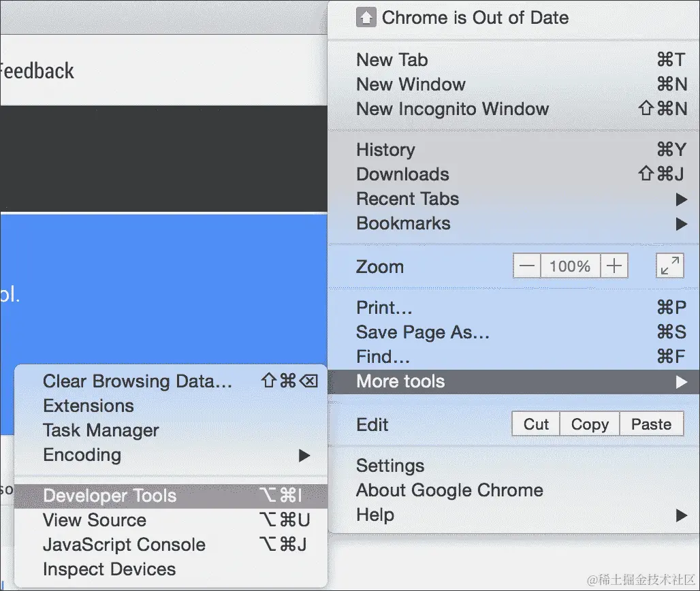Open About Google Chrome
This screenshot has height=591, width=700.
449,490
